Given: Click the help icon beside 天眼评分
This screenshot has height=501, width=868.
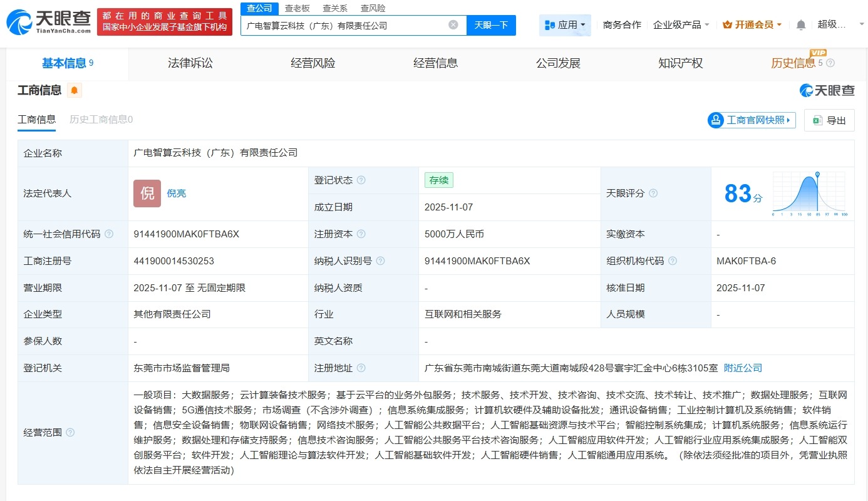Looking at the screenshot, I should click(653, 194).
